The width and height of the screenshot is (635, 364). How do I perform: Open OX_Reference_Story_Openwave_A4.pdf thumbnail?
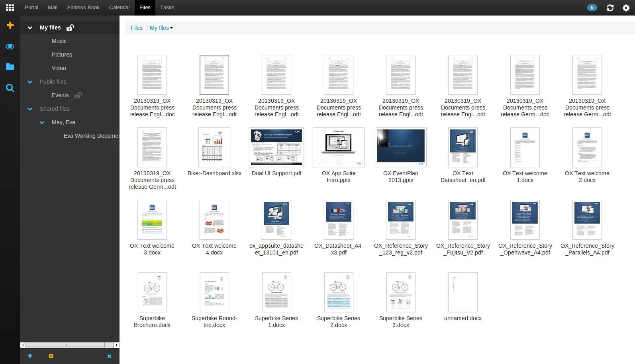click(x=525, y=220)
